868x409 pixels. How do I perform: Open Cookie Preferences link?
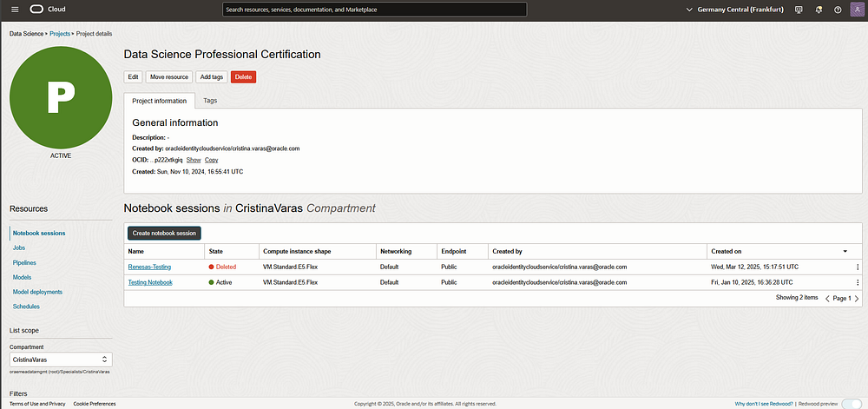point(95,404)
